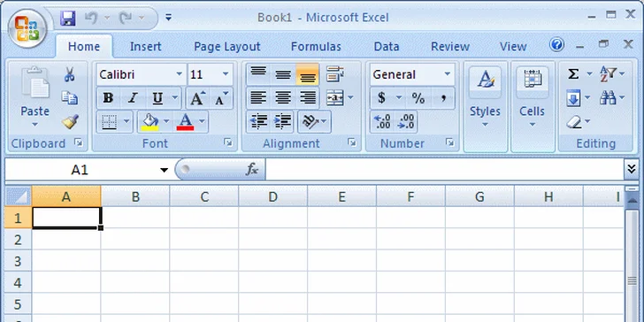
Task: Click Decrease Indent
Action: pos(258,121)
